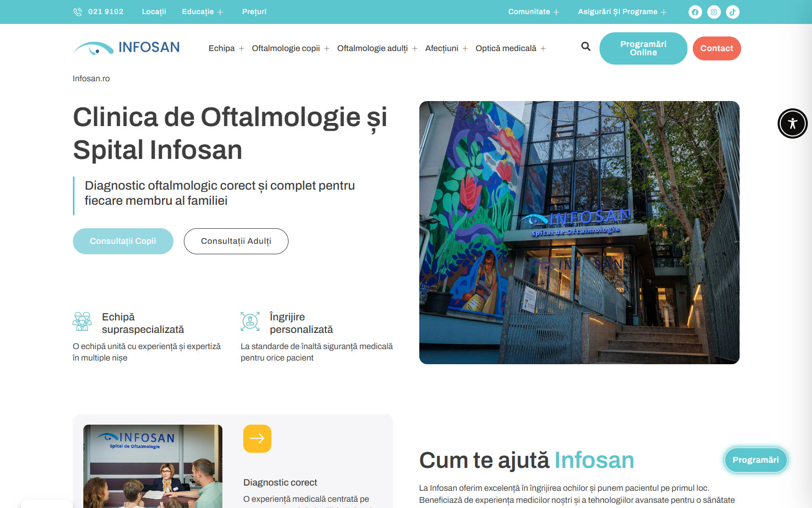Click the Programări Online button
This screenshot has width=812, height=508.
coord(643,48)
